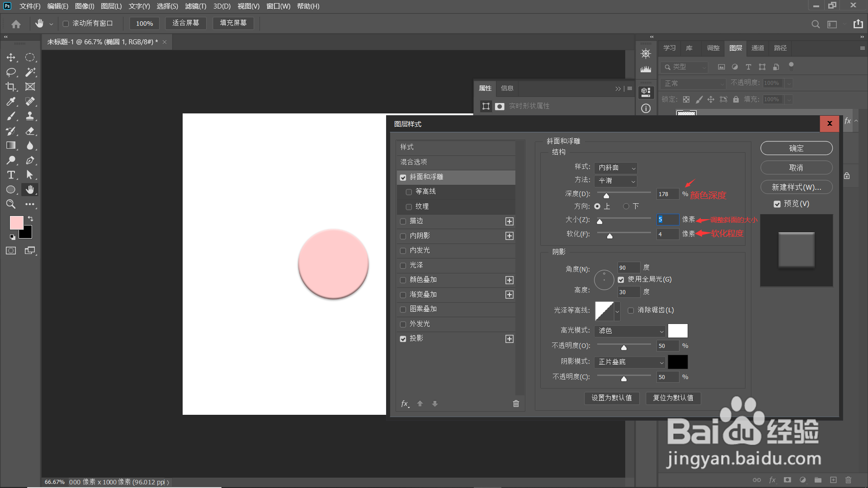Enable the 等高线 checkbox
Viewport: 868px width, 488px height.
click(x=409, y=192)
